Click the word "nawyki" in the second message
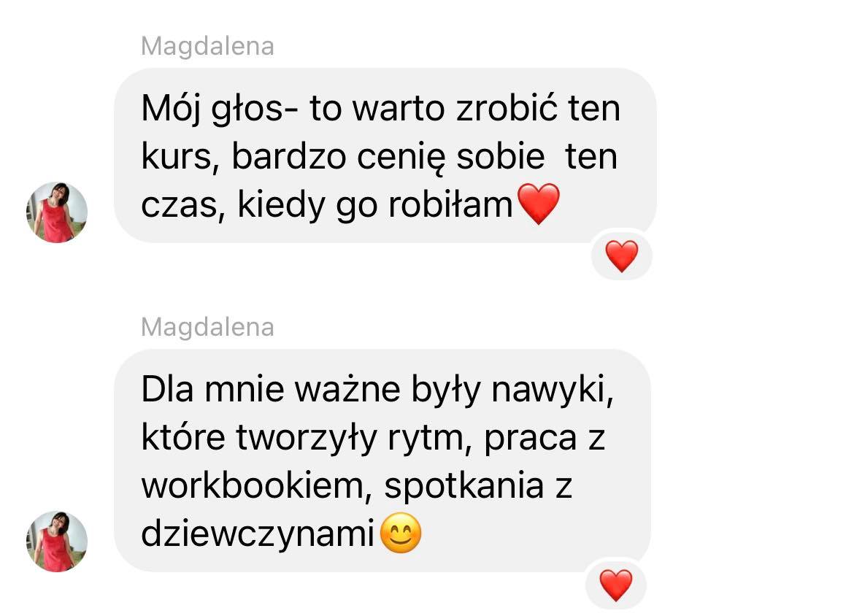854x616 pixels. tap(553, 390)
